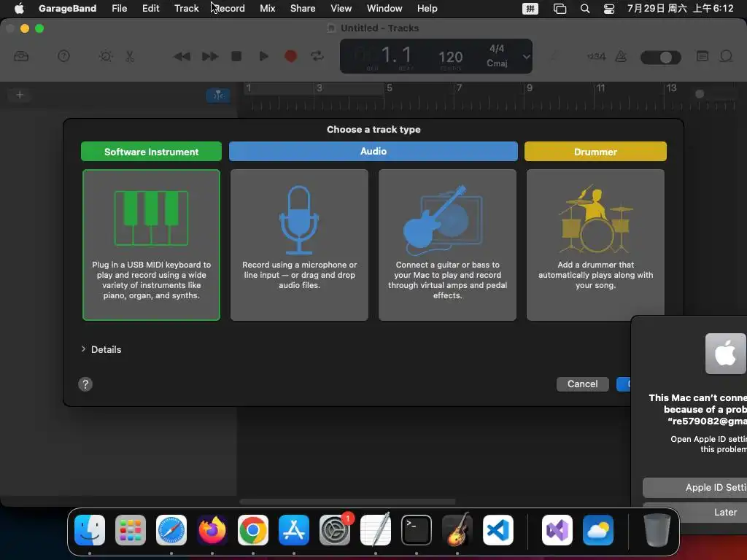The width and height of the screenshot is (747, 560).
Task: Toggle the Catch playhead button
Action: point(218,96)
